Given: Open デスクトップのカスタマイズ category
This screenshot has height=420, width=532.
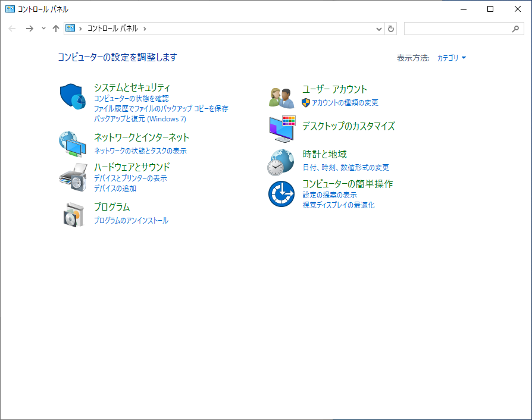Looking at the screenshot, I should point(349,126).
